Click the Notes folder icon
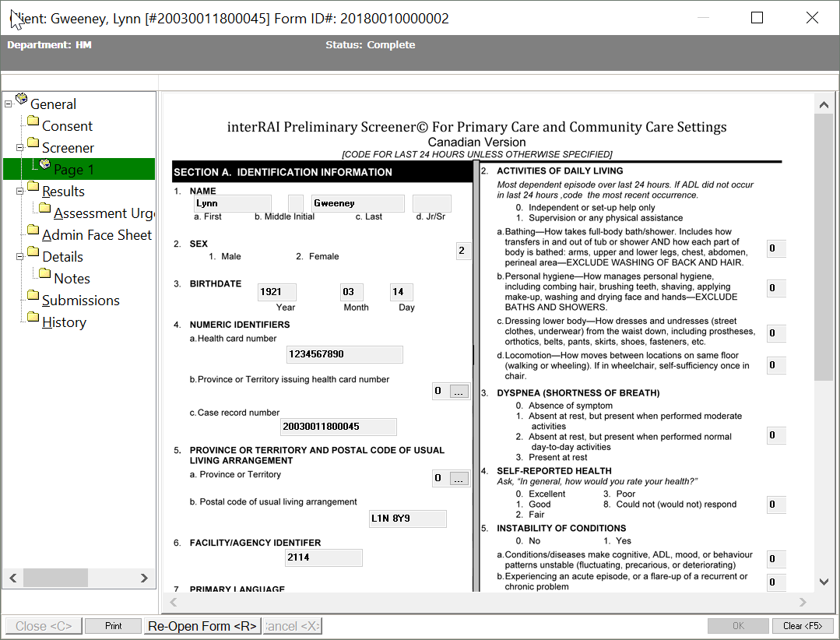 pos(45,273)
